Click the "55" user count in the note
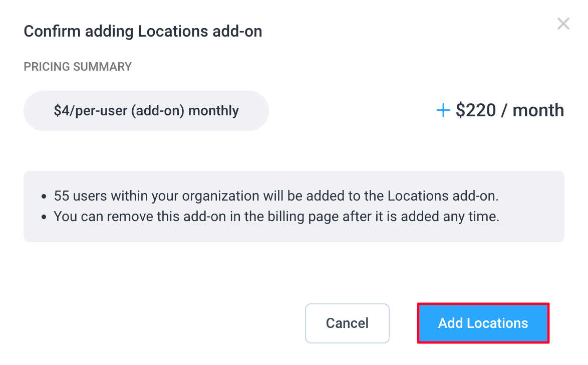 click(61, 196)
